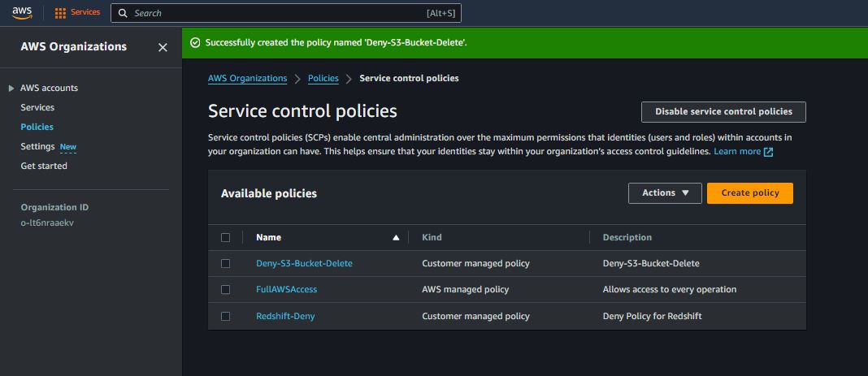The height and width of the screenshot is (376, 868).
Task: Open the Learn more external link
Action: [x=743, y=152]
